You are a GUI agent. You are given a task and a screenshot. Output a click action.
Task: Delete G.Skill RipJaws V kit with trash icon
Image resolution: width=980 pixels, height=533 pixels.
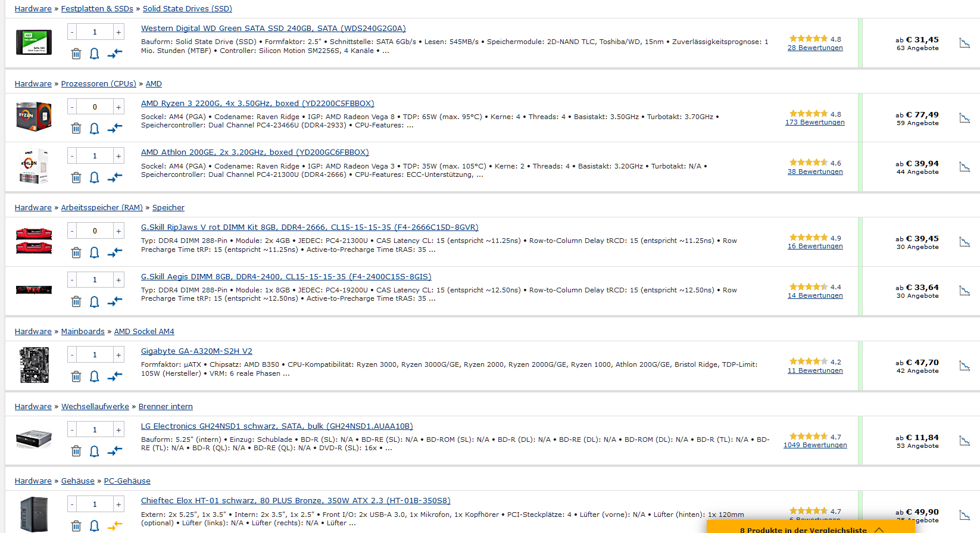click(x=76, y=253)
